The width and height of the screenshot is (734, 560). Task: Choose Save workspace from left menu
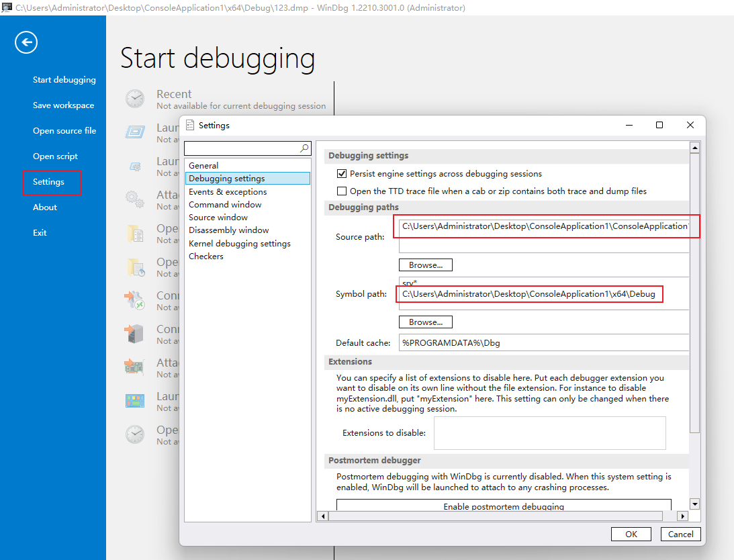63,105
